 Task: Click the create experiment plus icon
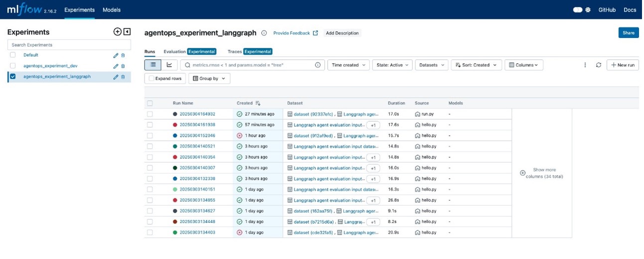coord(117,32)
